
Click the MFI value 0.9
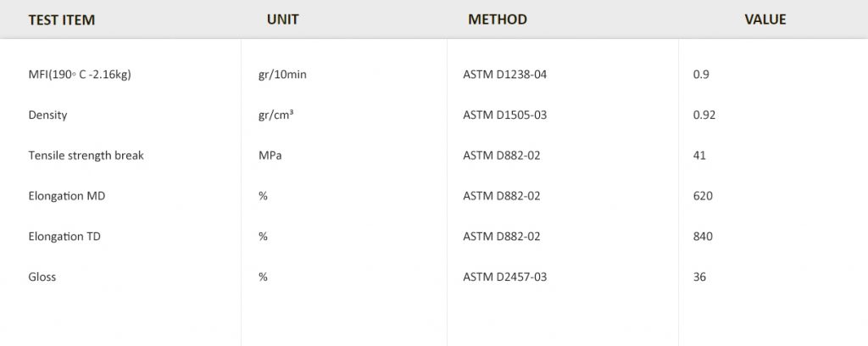point(701,75)
